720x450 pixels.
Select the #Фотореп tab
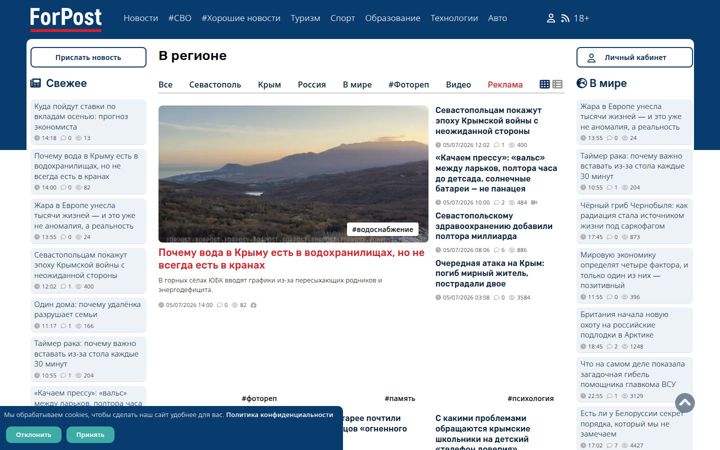point(409,84)
